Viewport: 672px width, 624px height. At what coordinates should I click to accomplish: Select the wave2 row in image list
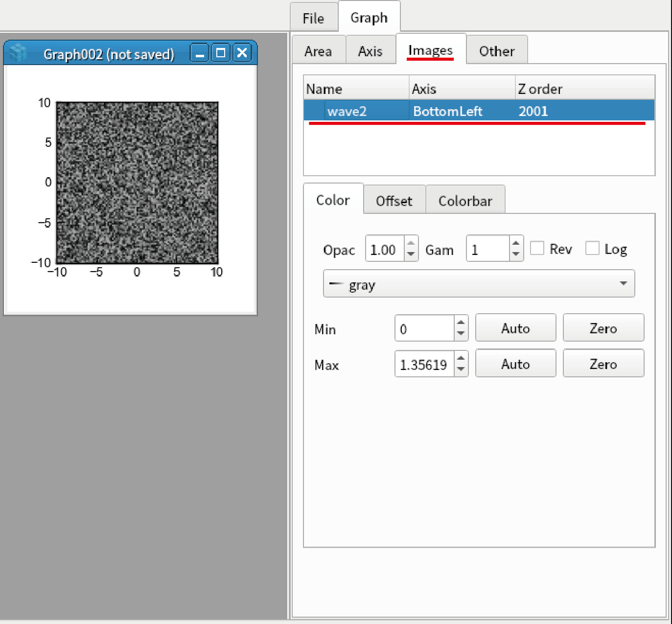coord(479,111)
